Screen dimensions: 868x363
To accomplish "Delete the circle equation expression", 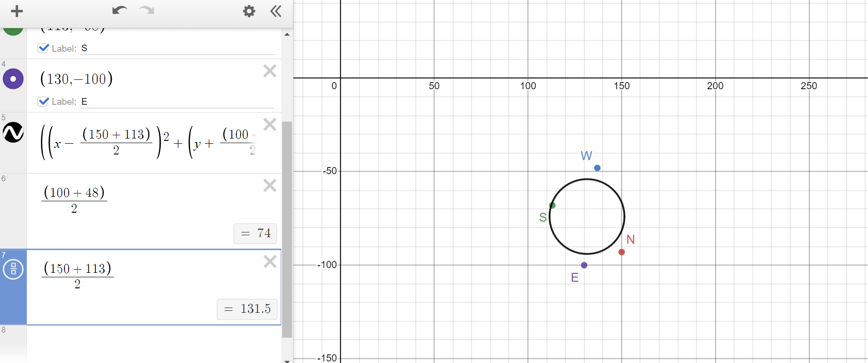I will (269, 124).
